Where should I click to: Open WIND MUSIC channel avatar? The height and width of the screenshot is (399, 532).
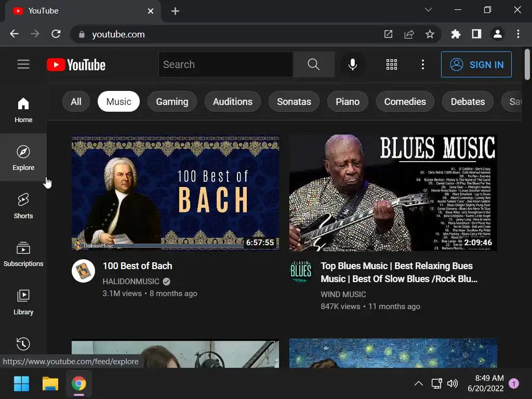301,271
